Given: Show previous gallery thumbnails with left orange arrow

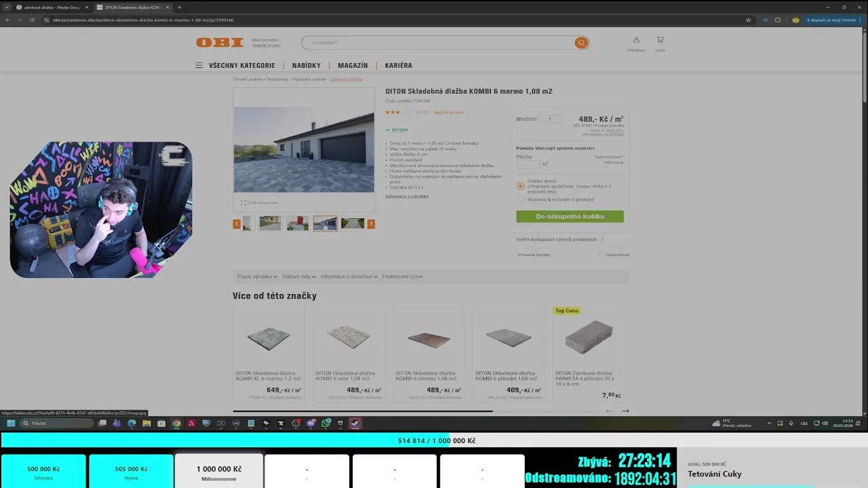Looking at the screenshot, I should [x=237, y=224].
